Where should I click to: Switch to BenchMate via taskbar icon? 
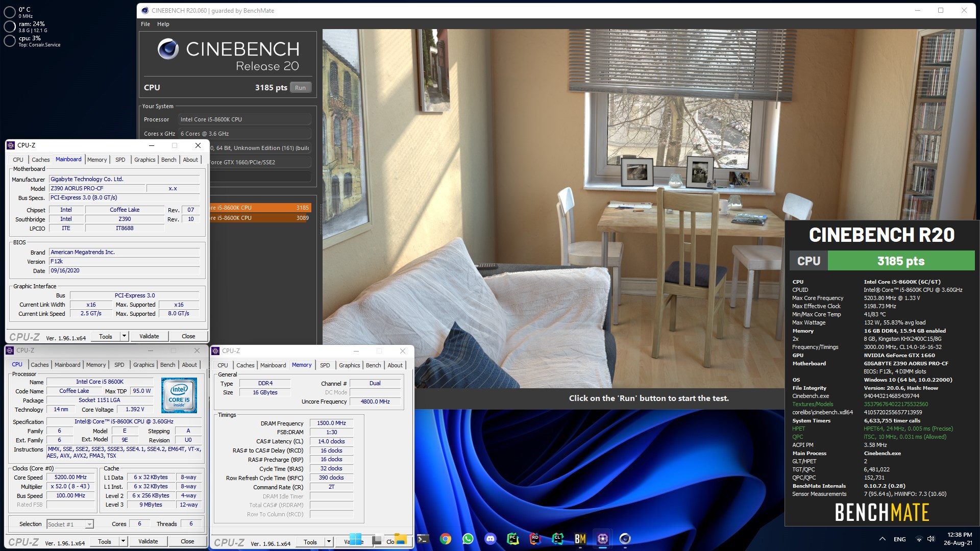[x=580, y=539]
